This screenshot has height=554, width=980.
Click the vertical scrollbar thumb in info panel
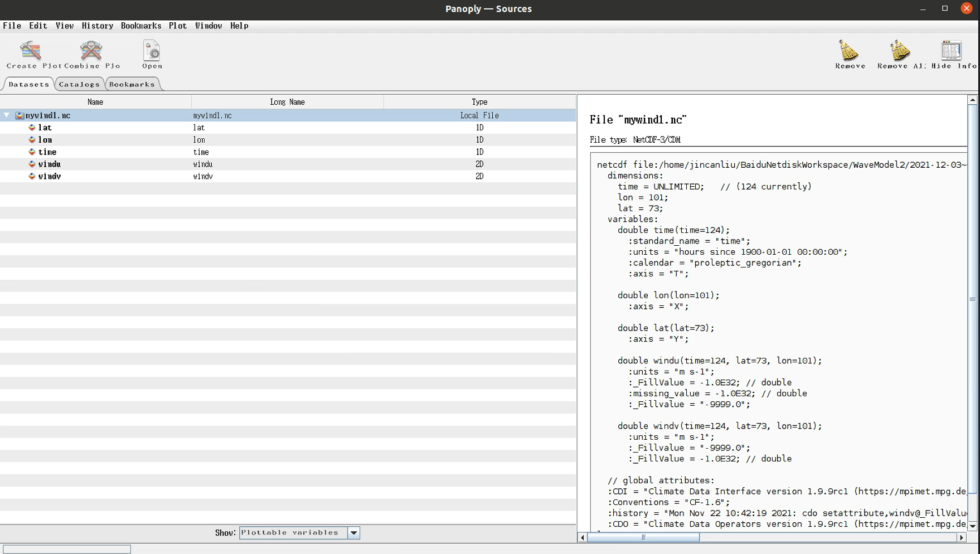click(x=972, y=299)
